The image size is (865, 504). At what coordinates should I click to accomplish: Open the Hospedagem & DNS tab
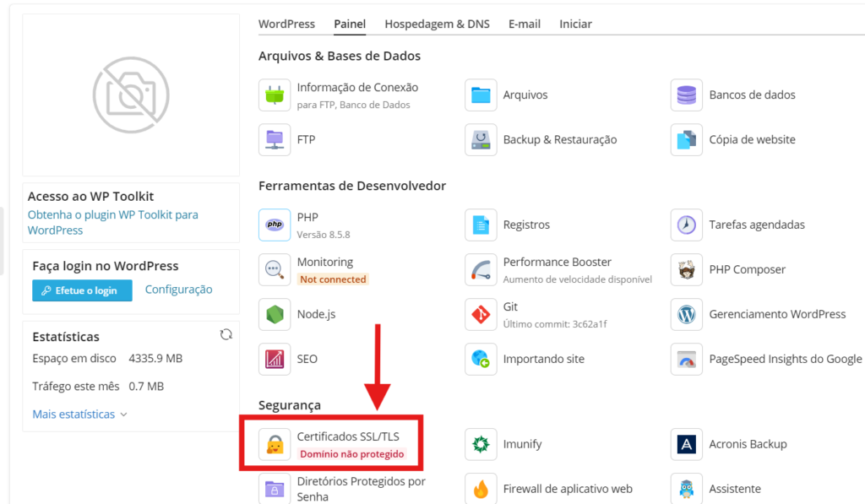[x=437, y=24]
